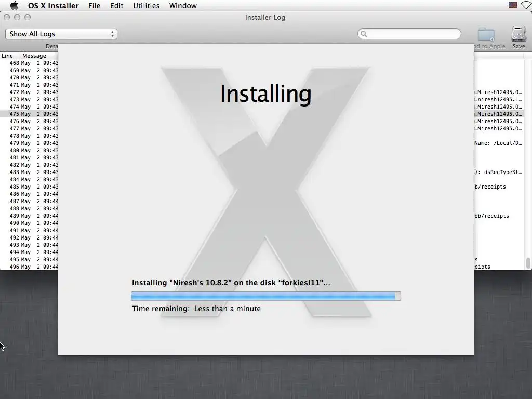Select log line 488
The height and width of the screenshot is (399, 532).
tap(29, 209)
